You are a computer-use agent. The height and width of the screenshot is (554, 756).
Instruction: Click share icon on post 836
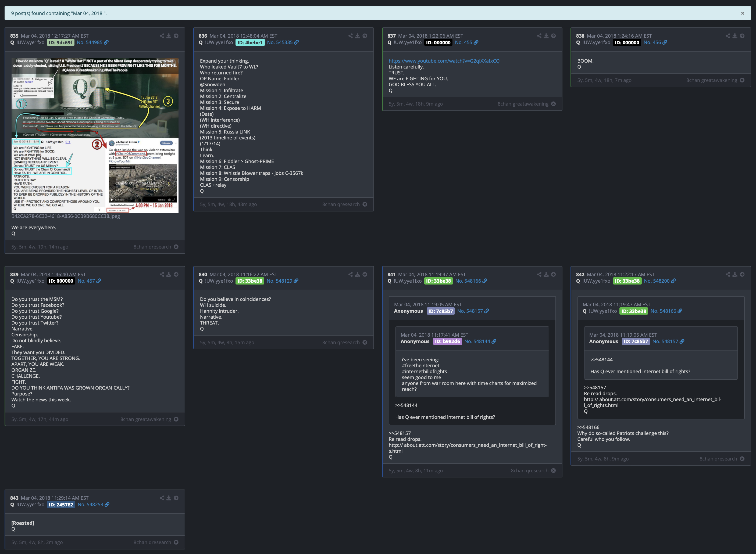click(x=351, y=36)
